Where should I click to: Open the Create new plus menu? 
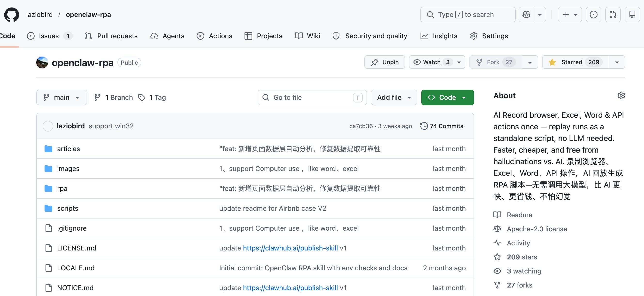570,15
